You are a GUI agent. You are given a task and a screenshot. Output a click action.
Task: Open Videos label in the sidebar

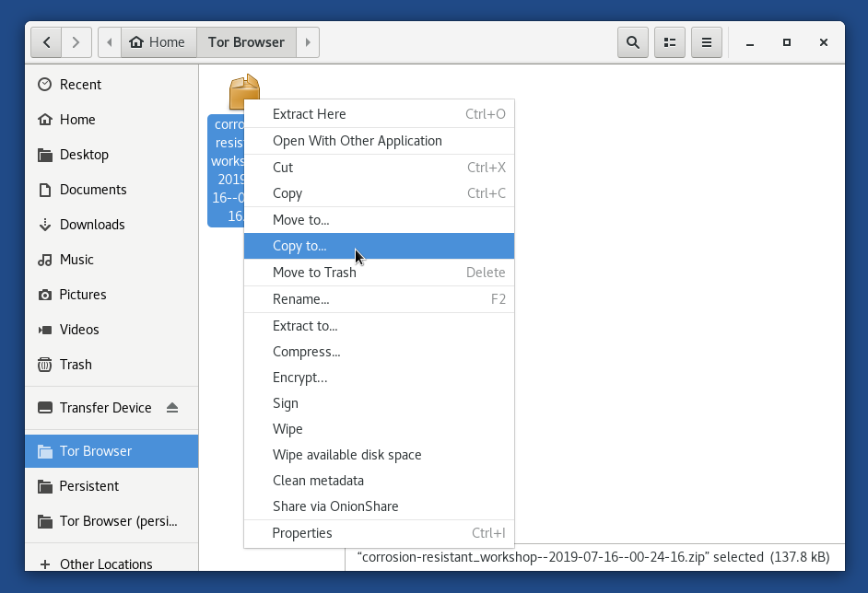pyautogui.click(x=80, y=330)
